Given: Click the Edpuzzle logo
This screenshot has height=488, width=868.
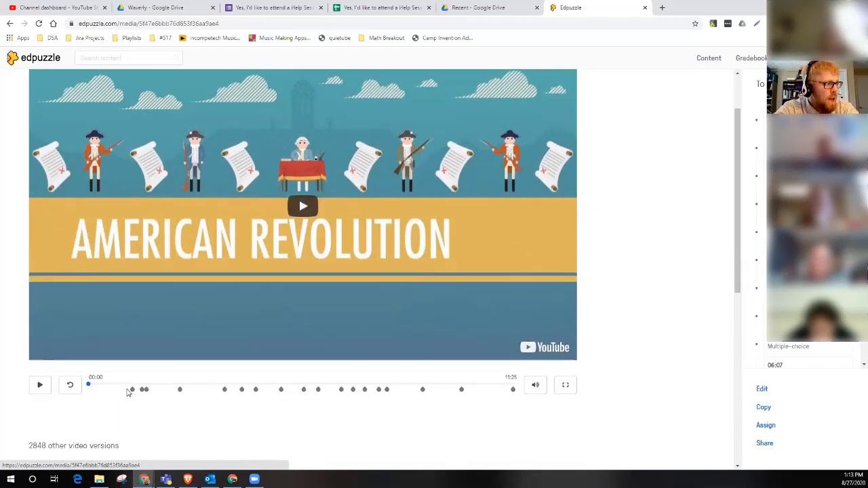Looking at the screenshot, I should (x=34, y=58).
